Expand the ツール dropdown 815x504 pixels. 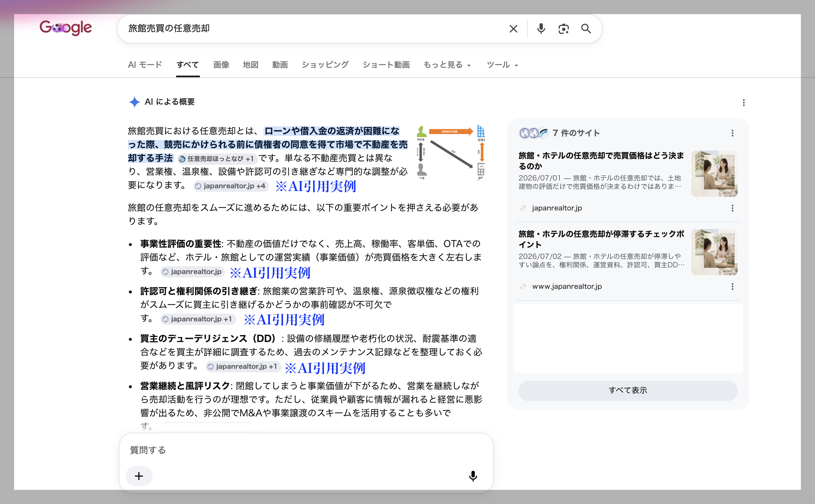pos(502,65)
